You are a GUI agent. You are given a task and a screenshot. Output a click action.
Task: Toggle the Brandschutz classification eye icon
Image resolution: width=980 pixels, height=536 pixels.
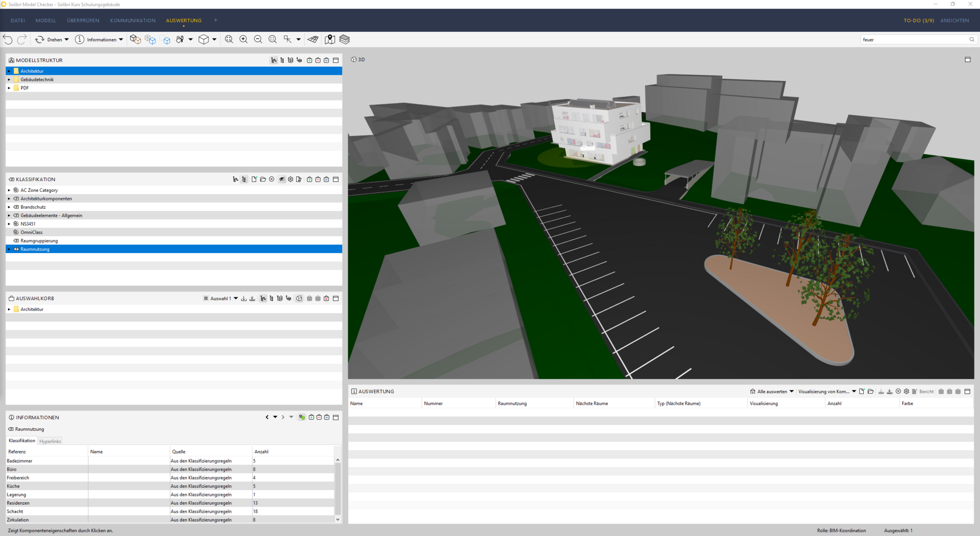point(16,207)
